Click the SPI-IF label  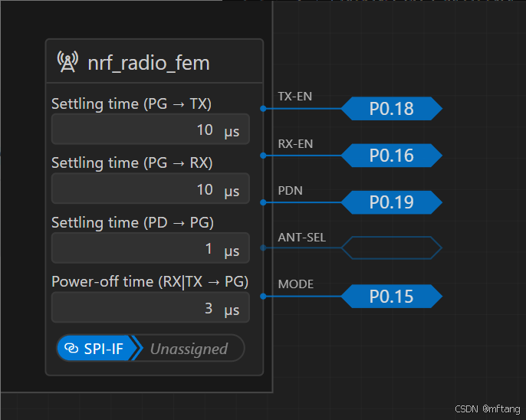104,349
